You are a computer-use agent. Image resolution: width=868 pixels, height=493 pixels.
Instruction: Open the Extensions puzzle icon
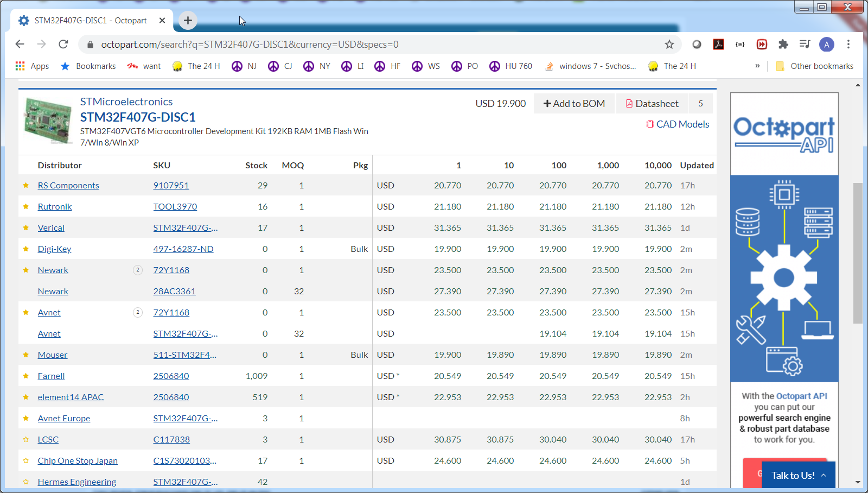(783, 45)
